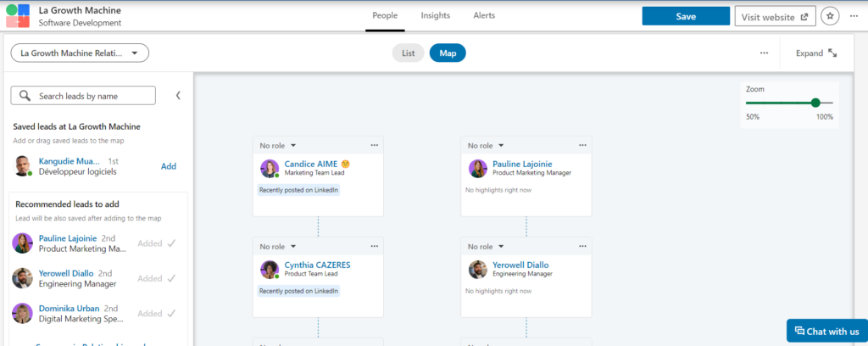Click the Zoom slider handle
868x346 pixels.
coord(815,103)
